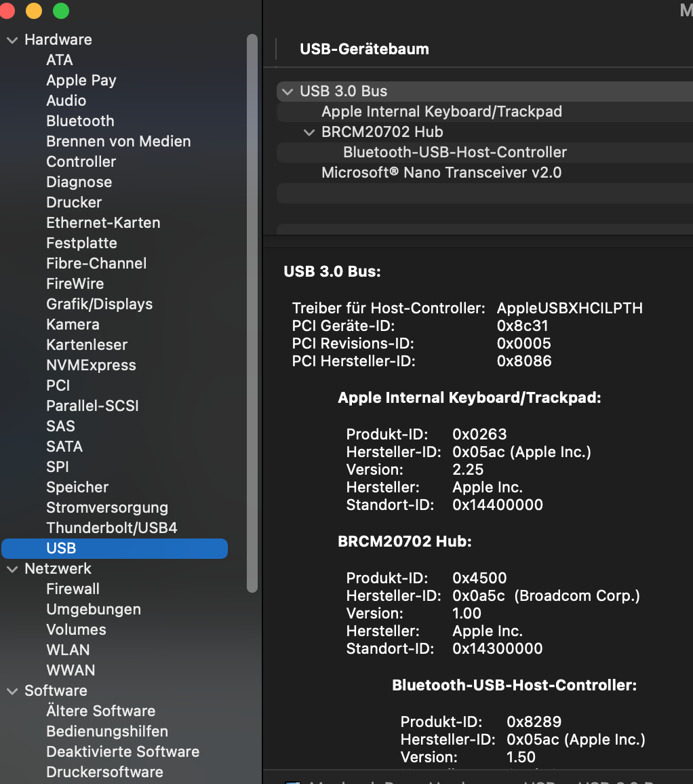Open the Thunderbolt/USB4 sidebar entry
Image resolution: width=693 pixels, height=784 pixels.
point(111,528)
